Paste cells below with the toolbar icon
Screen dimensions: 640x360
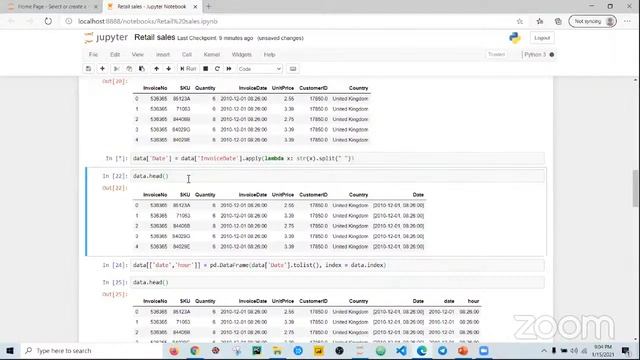tap(142, 69)
